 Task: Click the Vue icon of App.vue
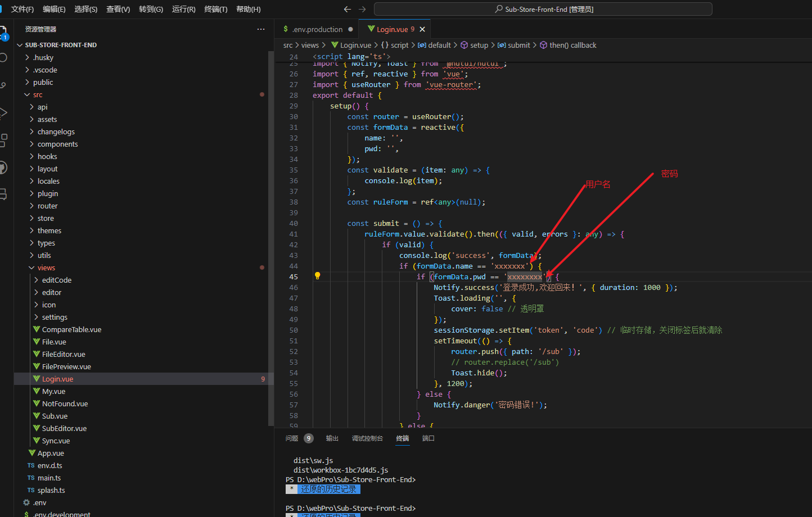(x=32, y=453)
